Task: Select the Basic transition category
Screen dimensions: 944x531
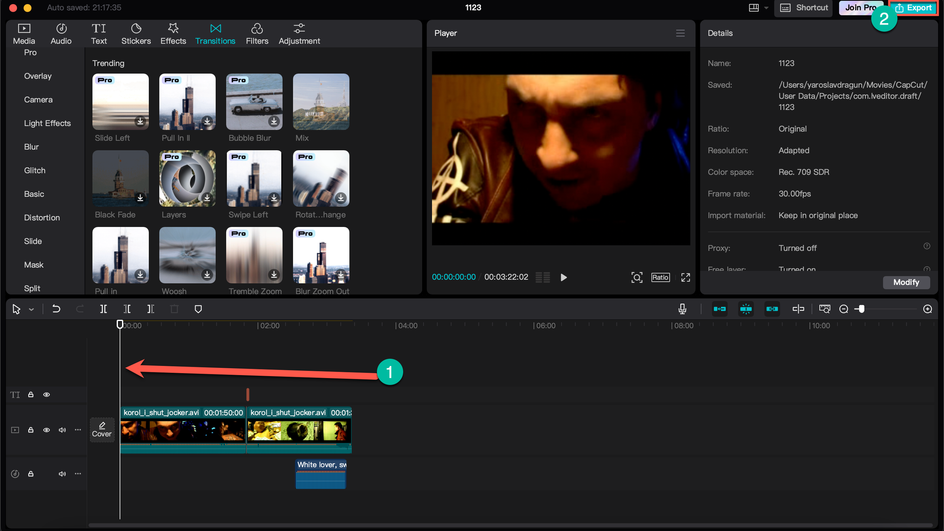Action: pyautogui.click(x=34, y=194)
